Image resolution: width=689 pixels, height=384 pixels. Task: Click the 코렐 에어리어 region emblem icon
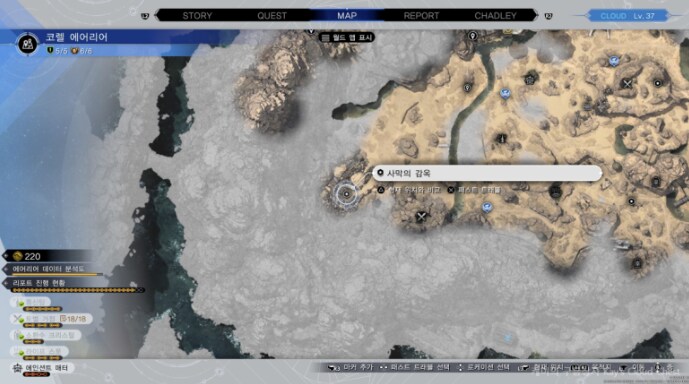pyautogui.click(x=28, y=44)
